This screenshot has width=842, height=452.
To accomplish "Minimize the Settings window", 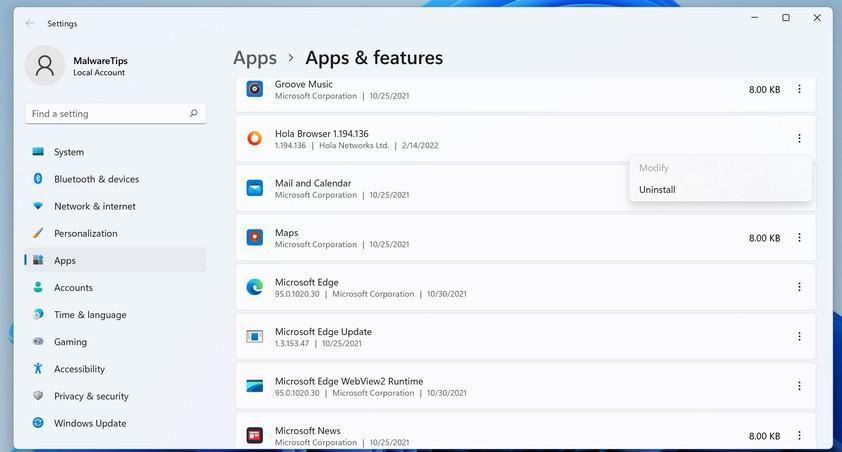I will 754,18.
